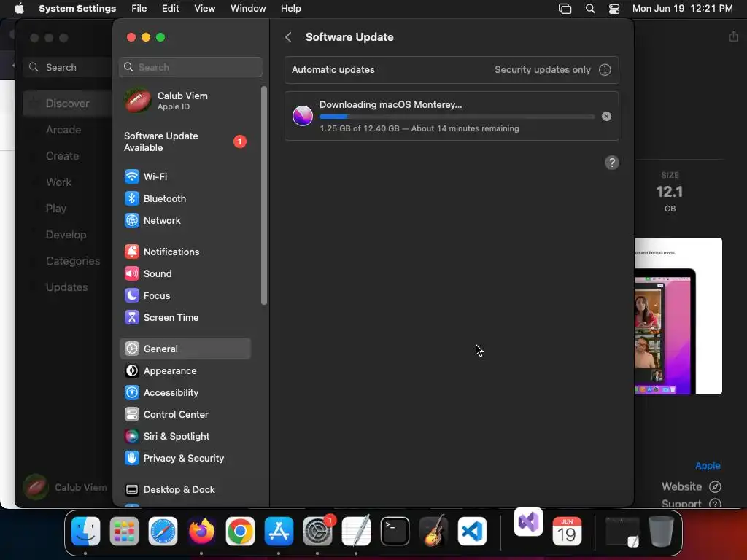Select Updates in App Store sidebar
The image size is (747, 560).
pos(66,287)
